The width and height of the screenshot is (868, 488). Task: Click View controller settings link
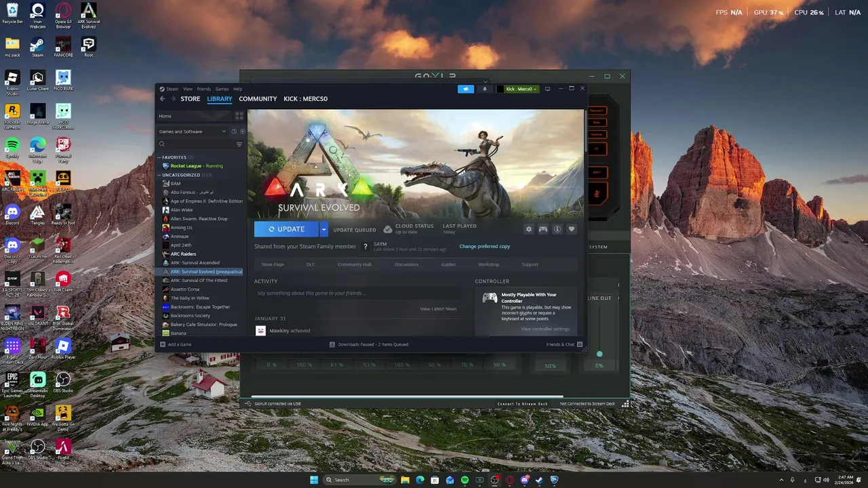[x=545, y=329]
